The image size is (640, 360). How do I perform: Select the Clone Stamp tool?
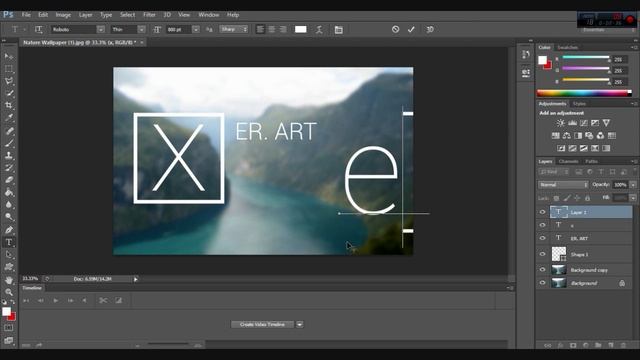tap(9, 155)
